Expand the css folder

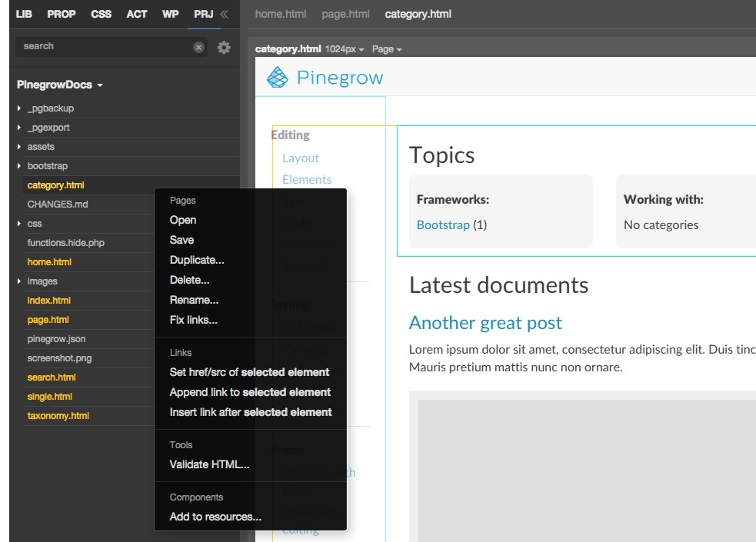pos(18,224)
